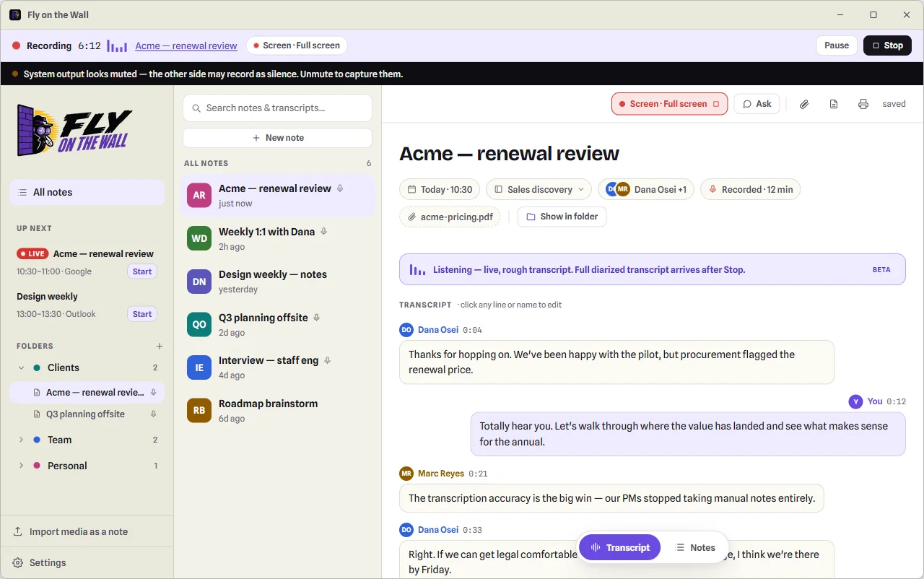Screen dimensions: 924x579
Task: Open the Today 10:30 date chip
Action: (x=440, y=189)
